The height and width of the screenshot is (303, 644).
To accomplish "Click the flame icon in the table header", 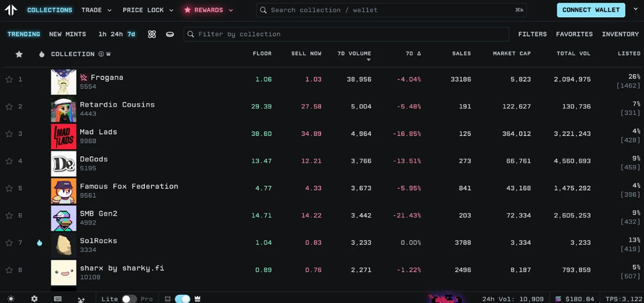I will (x=42, y=54).
